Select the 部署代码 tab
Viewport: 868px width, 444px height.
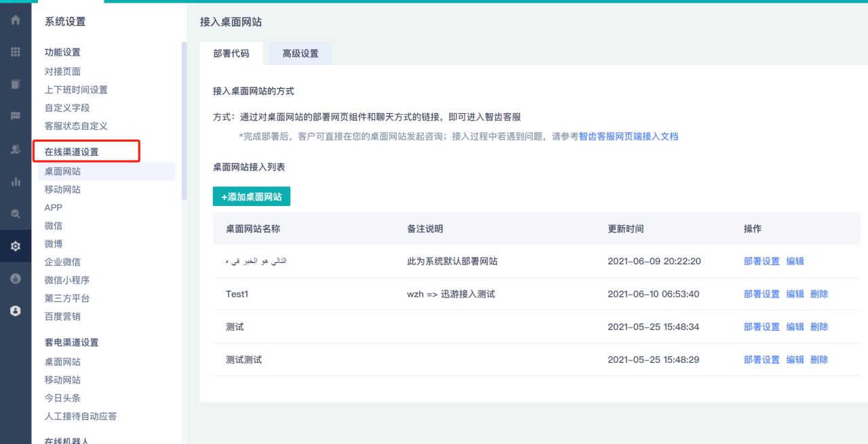click(x=231, y=54)
